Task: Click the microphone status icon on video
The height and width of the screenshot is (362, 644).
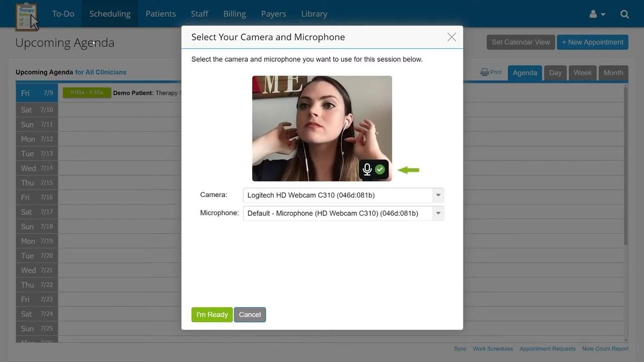Action: 374,169
